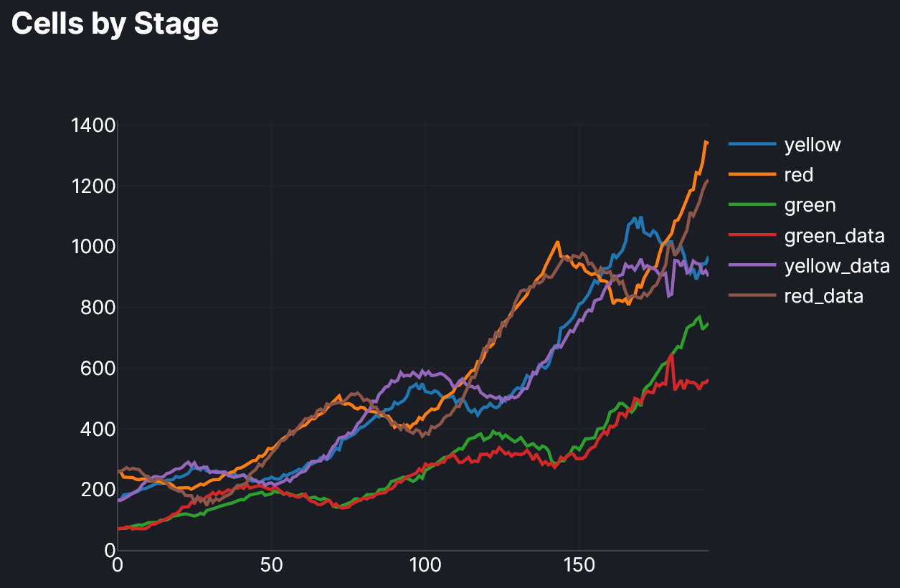The height and width of the screenshot is (588, 900).
Task: Click the blue line swatch beside yellow
Action: [752, 145]
